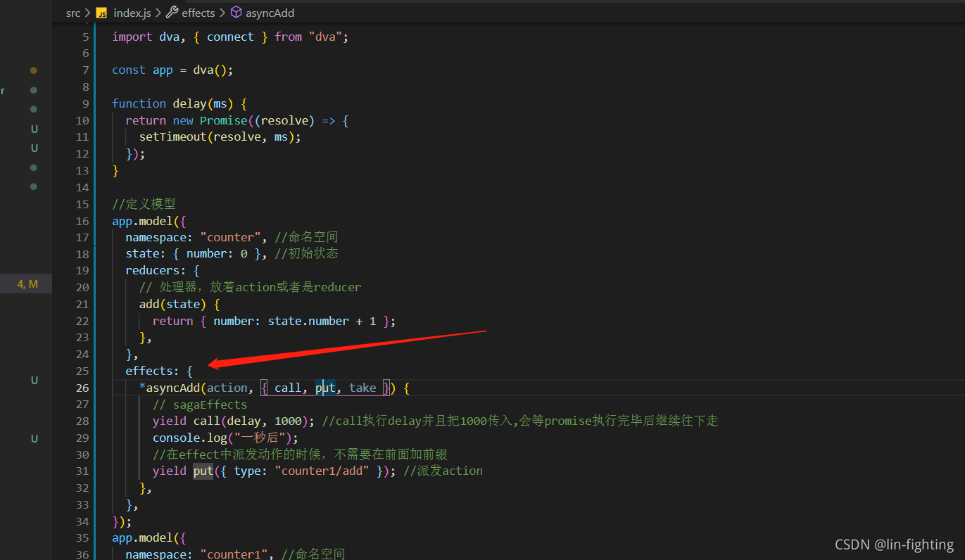Place cursor on 'connect' in import line
This screenshot has height=560, width=965.
(230, 37)
